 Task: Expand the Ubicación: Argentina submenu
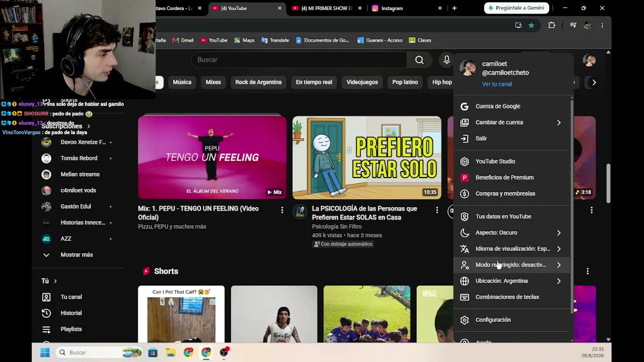(x=512, y=281)
